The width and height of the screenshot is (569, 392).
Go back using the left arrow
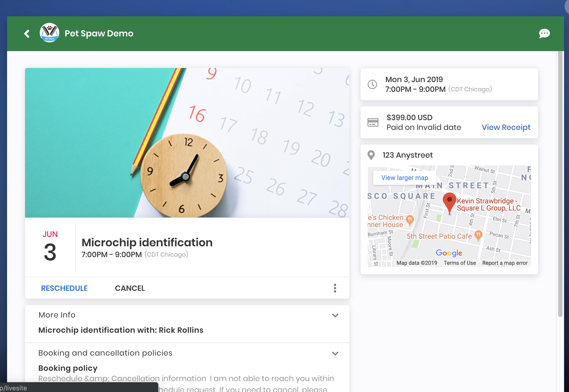[27, 34]
